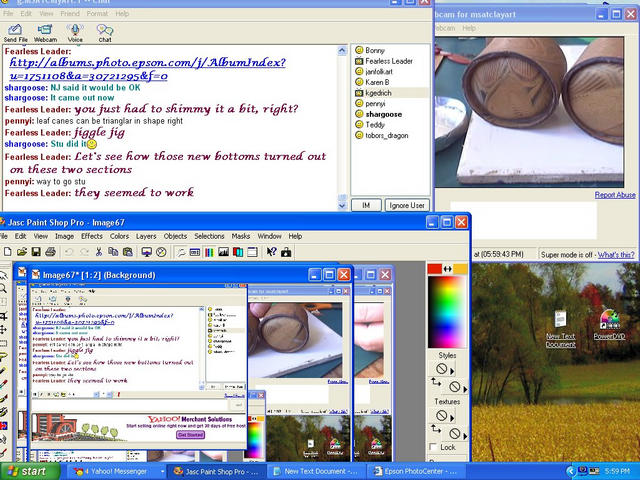Click the Send File icon in chat

(x=16, y=33)
